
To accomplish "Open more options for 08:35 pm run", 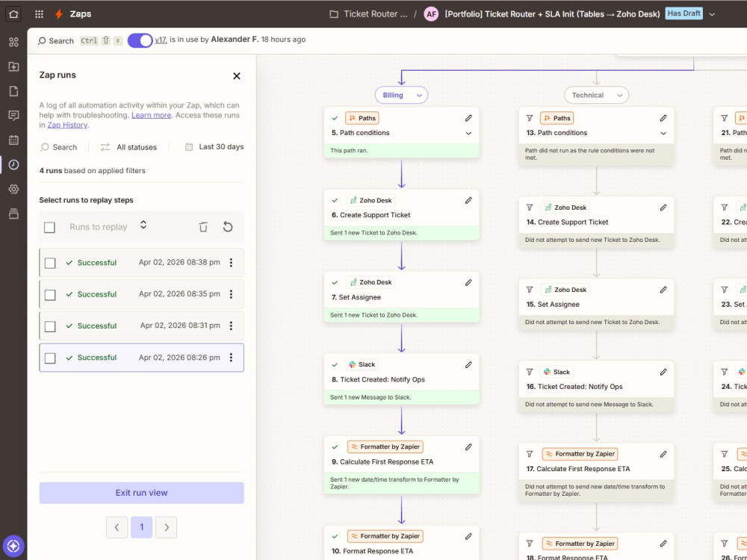I will coord(231,294).
